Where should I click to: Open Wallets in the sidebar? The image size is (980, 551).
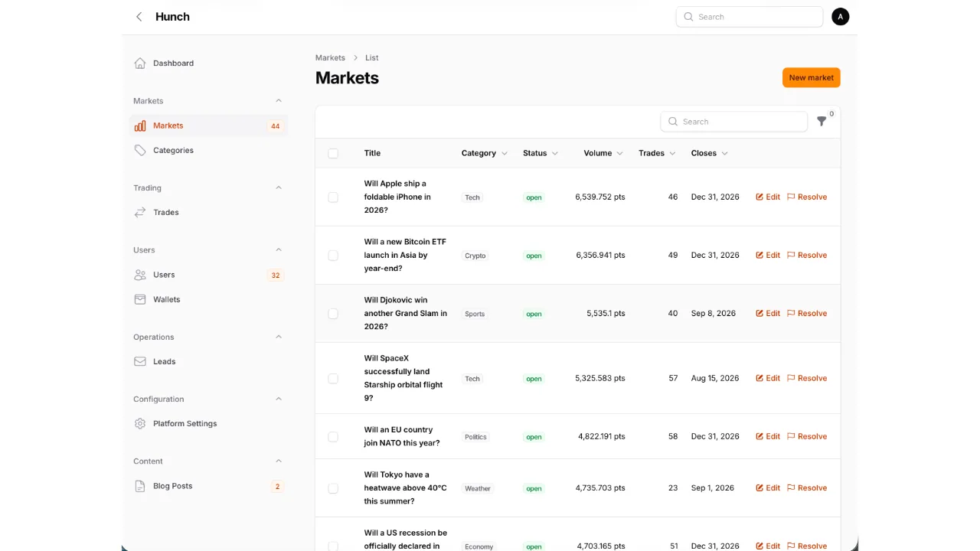[208, 300]
